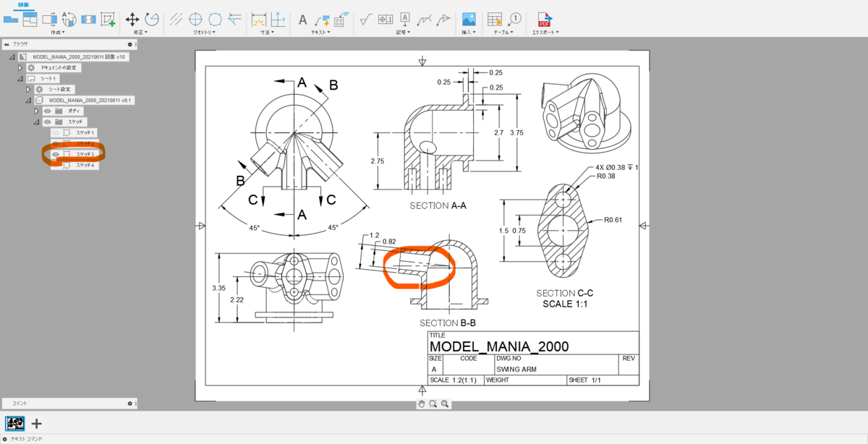Select the Taper symbol tool
Viewport: 868px width, 444px height.
[444, 19]
